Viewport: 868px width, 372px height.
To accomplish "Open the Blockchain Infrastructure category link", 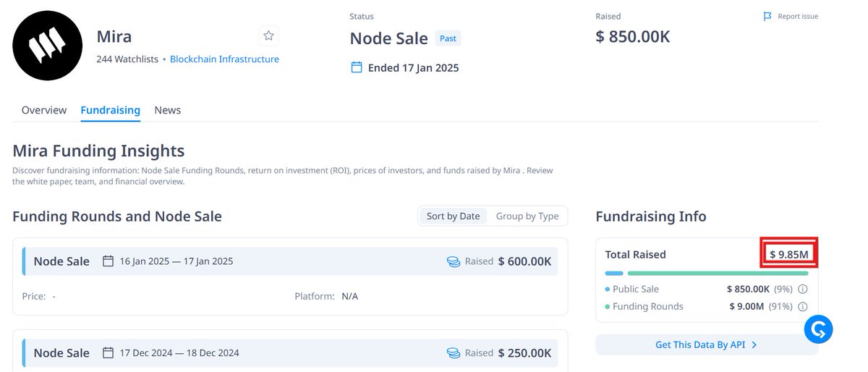I will click(x=224, y=59).
